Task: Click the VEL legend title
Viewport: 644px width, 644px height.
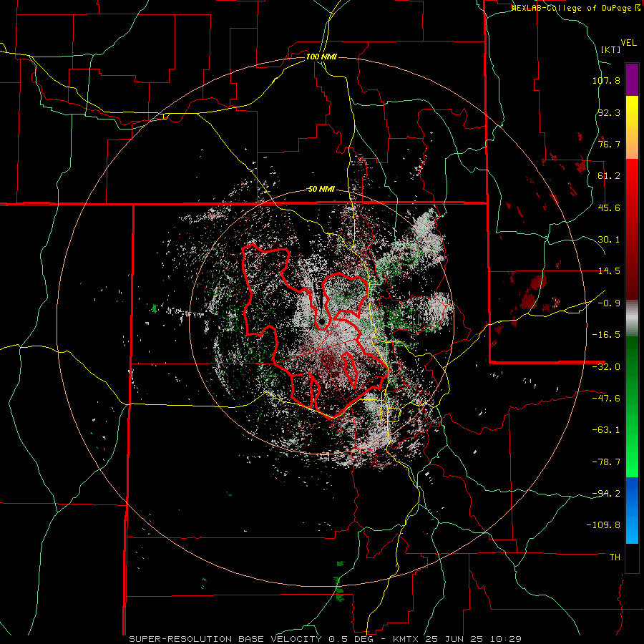Action: click(628, 43)
